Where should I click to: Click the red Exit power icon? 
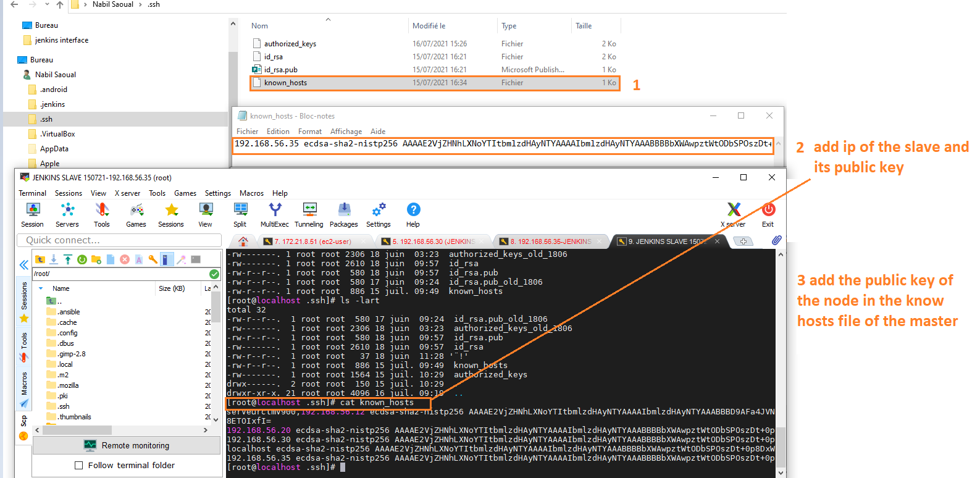click(768, 215)
